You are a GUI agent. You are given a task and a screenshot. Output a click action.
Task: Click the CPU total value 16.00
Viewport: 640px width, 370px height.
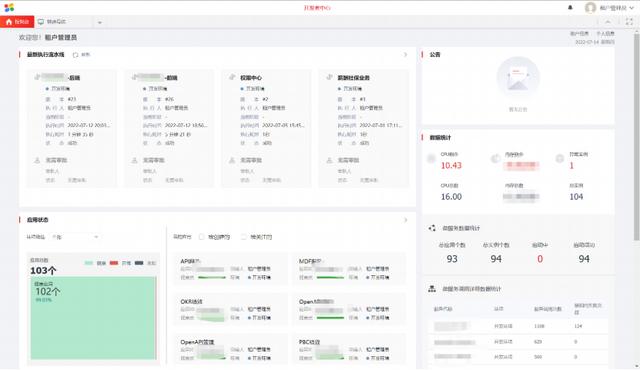pyautogui.click(x=451, y=197)
